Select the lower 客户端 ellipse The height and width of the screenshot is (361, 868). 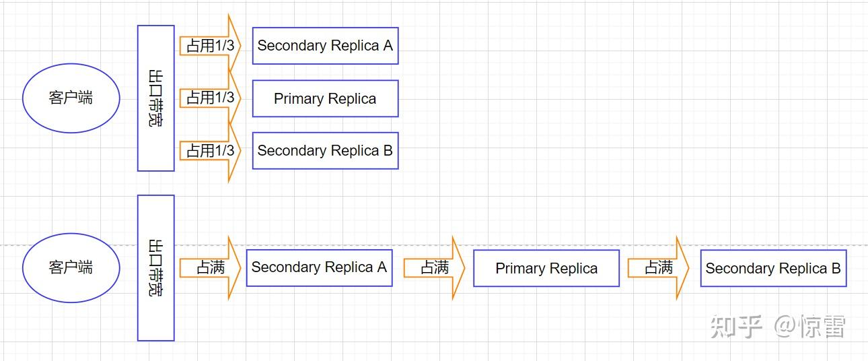point(71,268)
